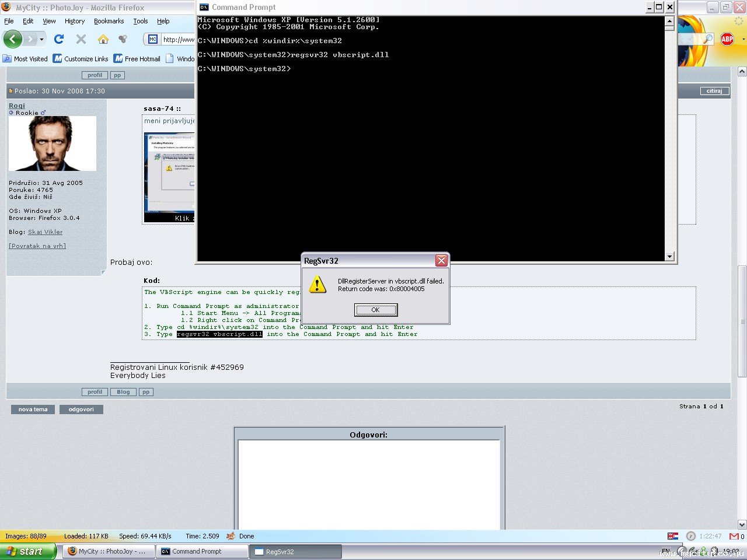Click the MC site icon in the address bar

(x=153, y=39)
